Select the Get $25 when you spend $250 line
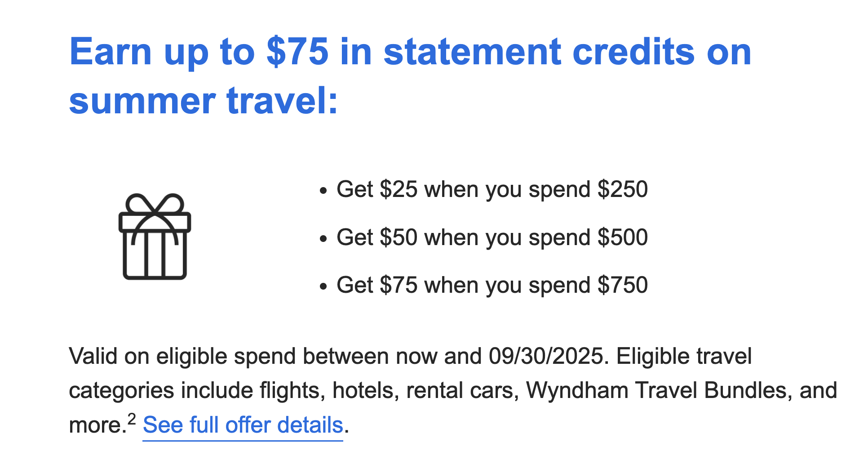Screen dimensions: 868x456 pyautogui.click(x=492, y=189)
